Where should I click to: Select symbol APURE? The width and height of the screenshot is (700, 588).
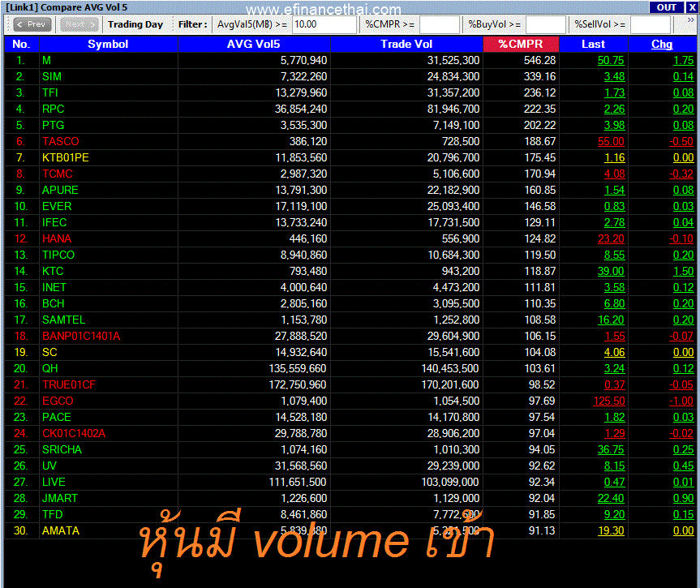coord(60,191)
